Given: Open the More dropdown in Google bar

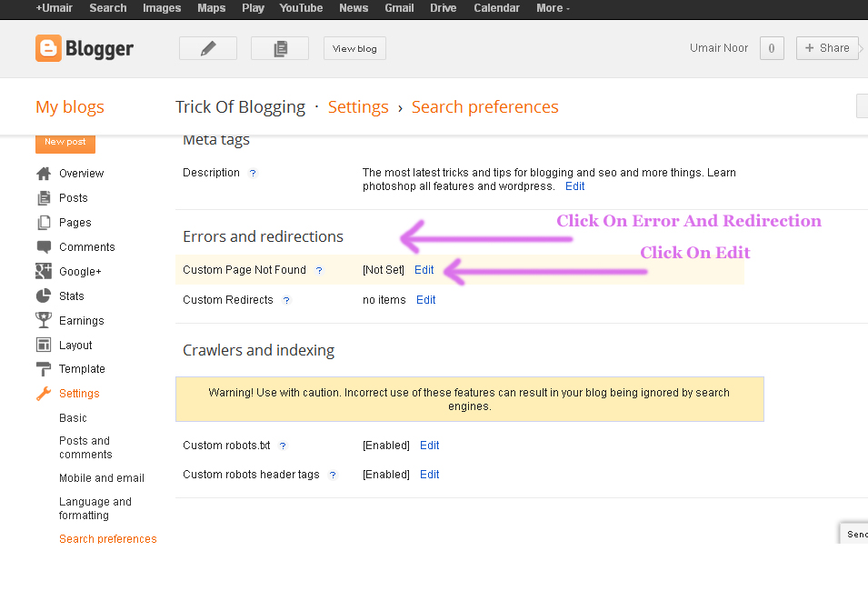Looking at the screenshot, I should (x=553, y=8).
